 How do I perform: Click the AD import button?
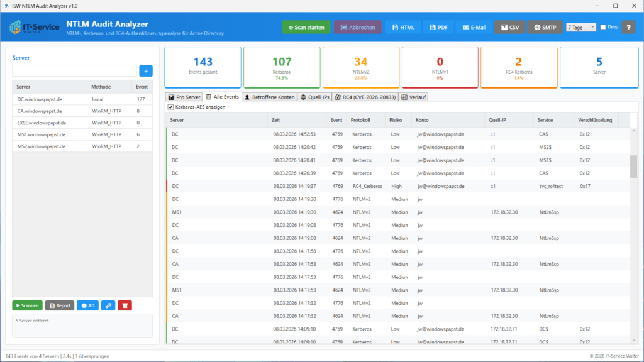pos(87,305)
